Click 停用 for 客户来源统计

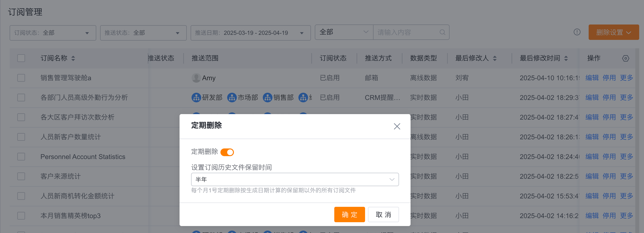[x=609, y=176]
